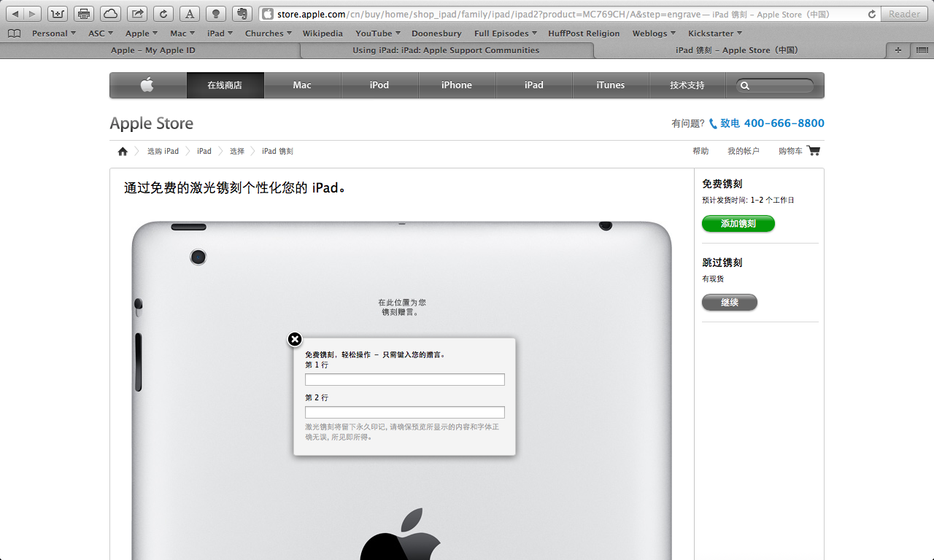Go back with the Safari back arrow
This screenshot has width=934, height=560.
[15, 14]
